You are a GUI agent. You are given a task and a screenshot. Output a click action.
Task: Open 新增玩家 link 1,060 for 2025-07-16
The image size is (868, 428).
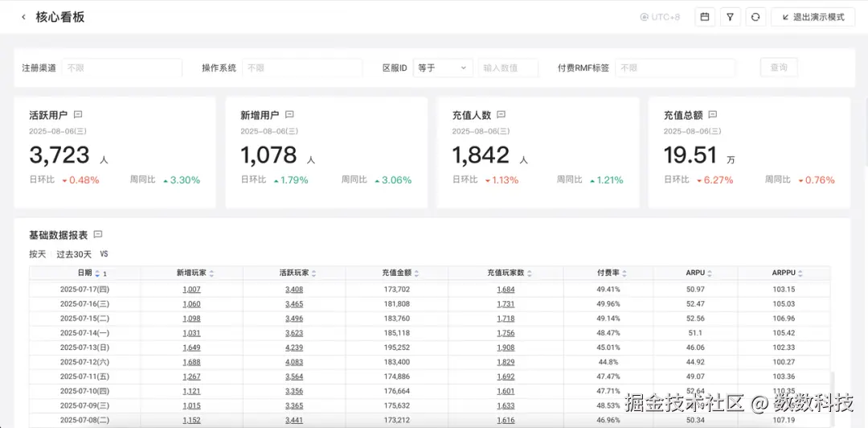[x=191, y=304]
